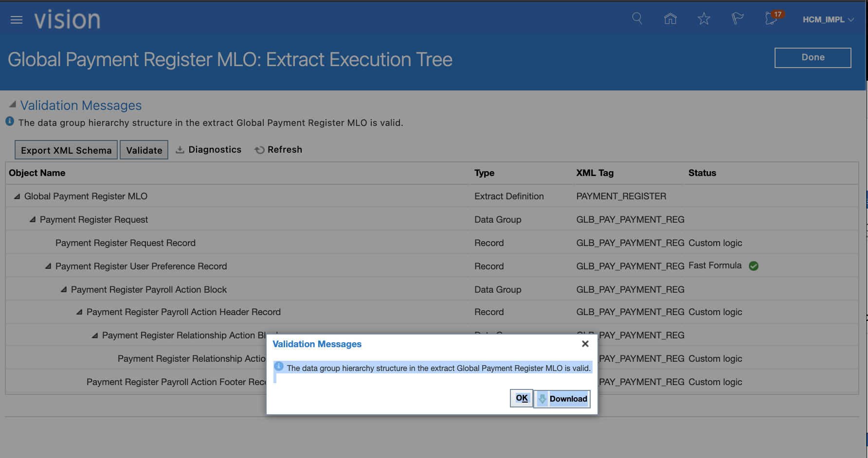The width and height of the screenshot is (868, 458).
Task: Open the Watchlist flag icon
Action: point(738,19)
